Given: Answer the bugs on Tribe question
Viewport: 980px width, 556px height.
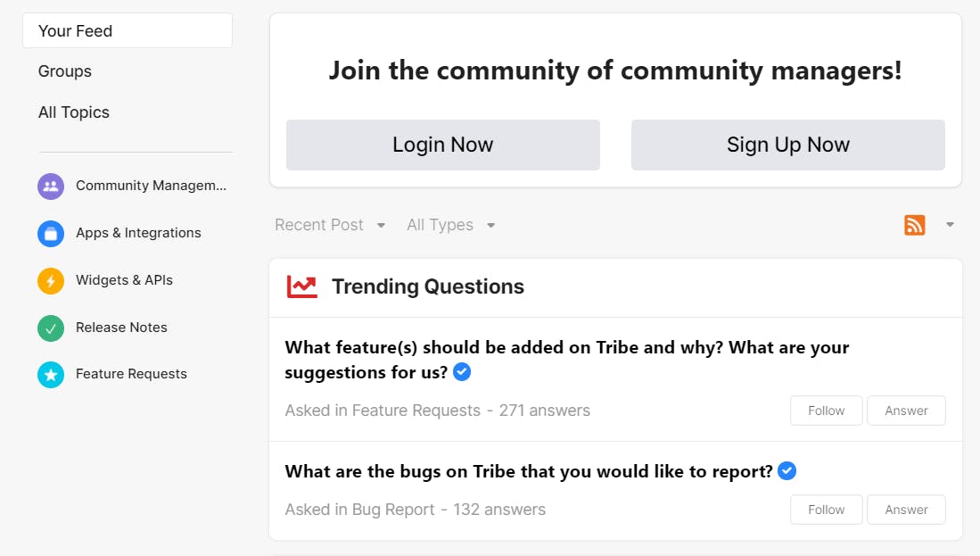Looking at the screenshot, I should click(906, 510).
